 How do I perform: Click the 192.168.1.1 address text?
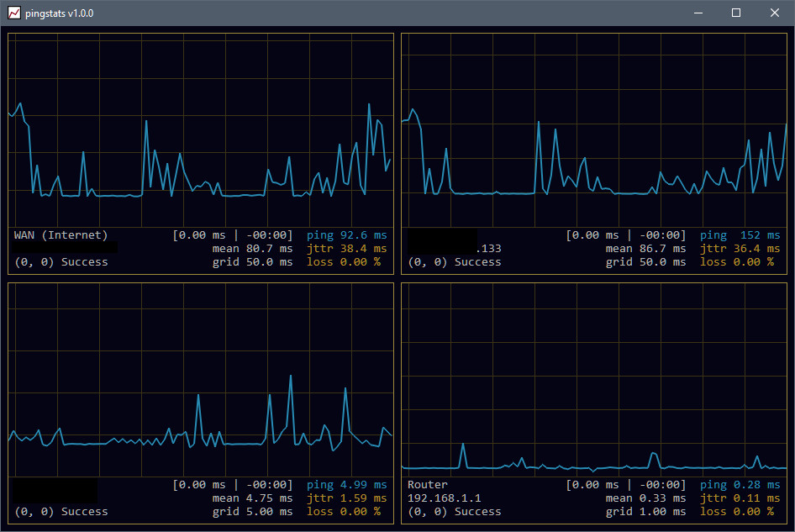[x=445, y=498]
